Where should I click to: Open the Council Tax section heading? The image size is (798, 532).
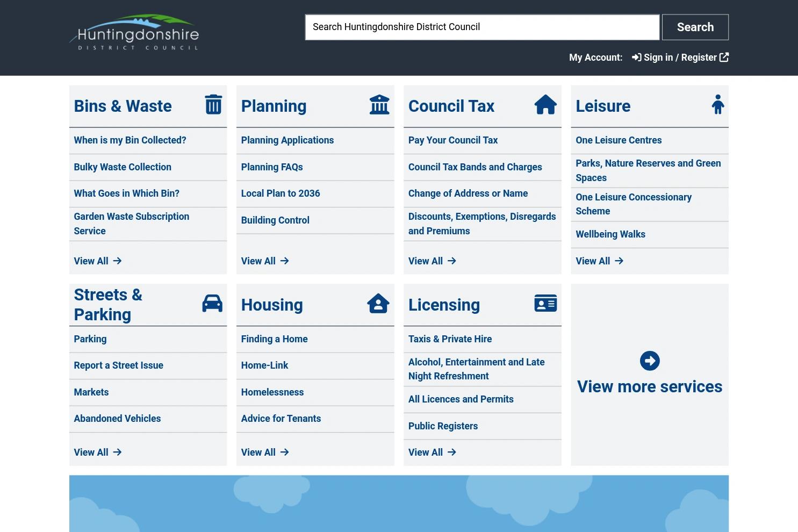[x=451, y=106]
